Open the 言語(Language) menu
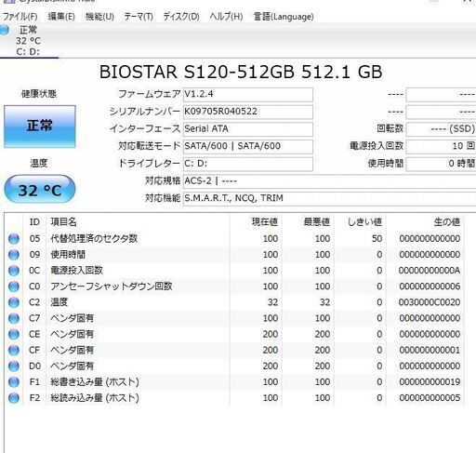476x453 pixels. (284, 17)
